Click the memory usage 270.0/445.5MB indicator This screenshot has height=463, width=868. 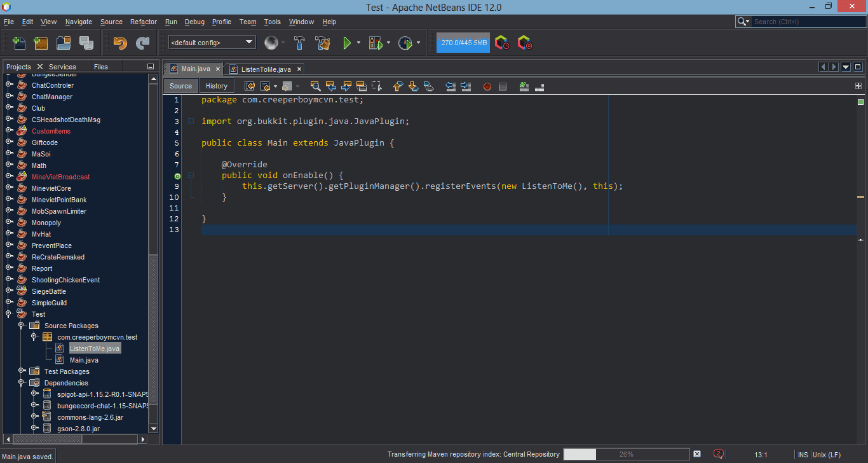[463, 43]
